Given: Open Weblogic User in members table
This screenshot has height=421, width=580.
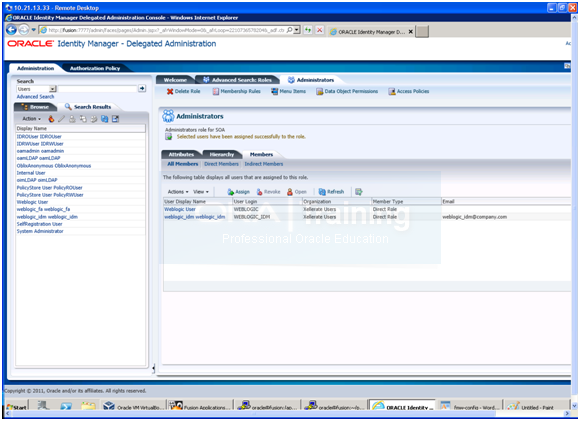Looking at the screenshot, I should point(180,209).
